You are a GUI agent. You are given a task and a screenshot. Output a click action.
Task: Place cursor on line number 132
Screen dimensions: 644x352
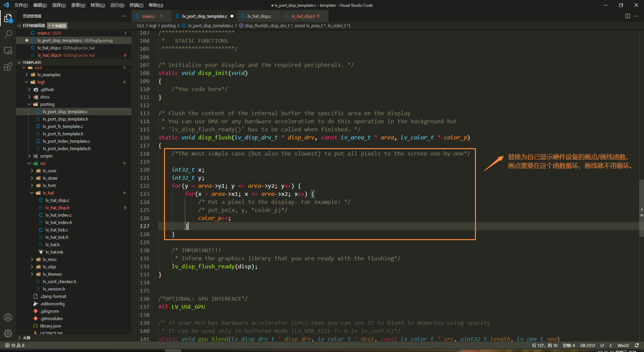point(145,266)
